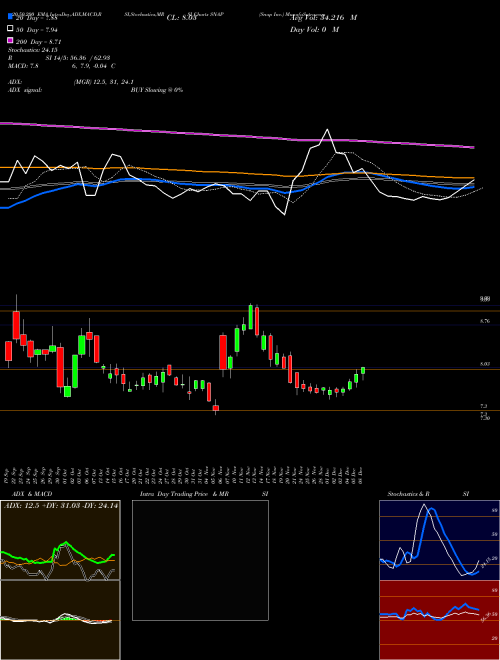Click the 'Avg Vol: 34.216 M' text
500x660 pixels.
[324, 18]
